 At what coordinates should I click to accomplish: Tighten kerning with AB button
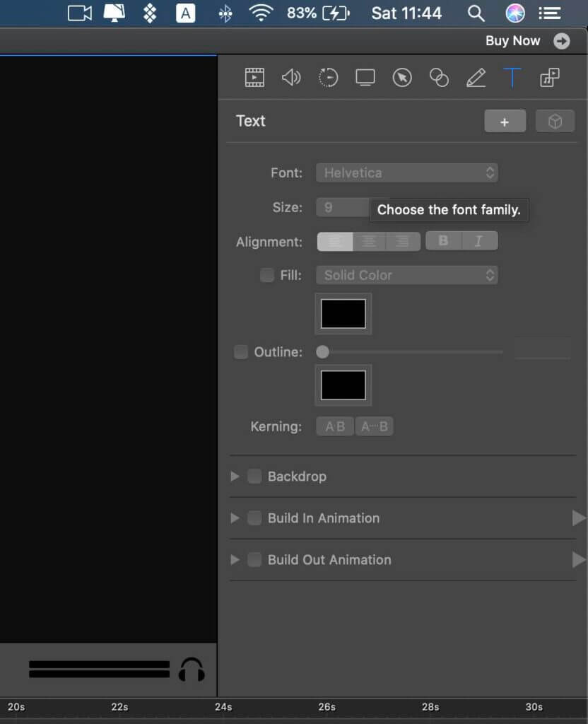335,426
